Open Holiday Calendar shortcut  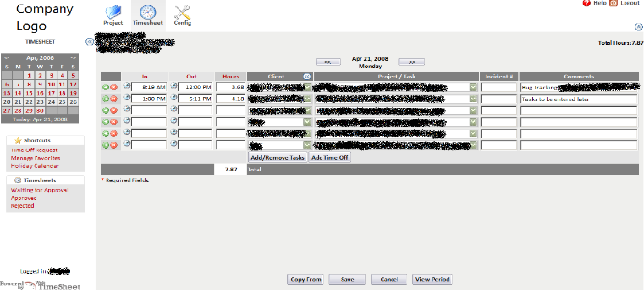point(35,166)
